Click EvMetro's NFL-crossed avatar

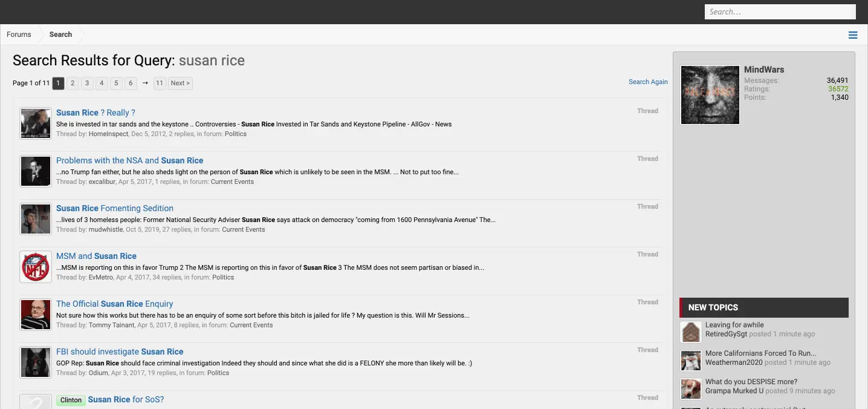point(35,267)
